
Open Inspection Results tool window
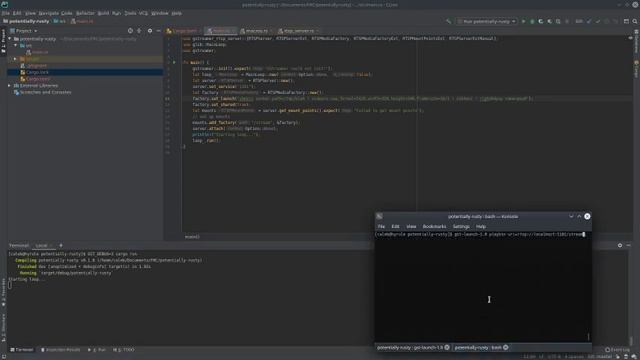tap(60, 350)
